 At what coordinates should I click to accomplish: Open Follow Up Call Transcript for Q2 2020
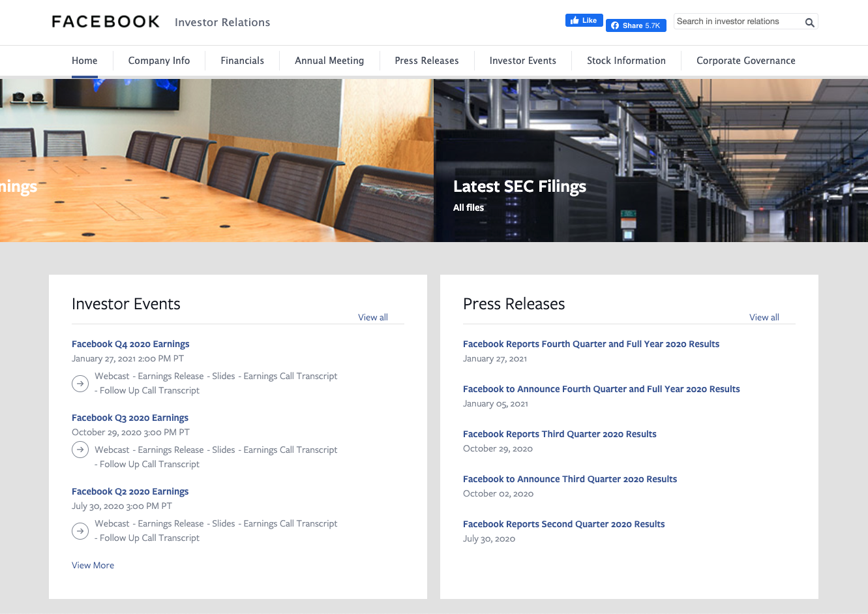tap(149, 538)
